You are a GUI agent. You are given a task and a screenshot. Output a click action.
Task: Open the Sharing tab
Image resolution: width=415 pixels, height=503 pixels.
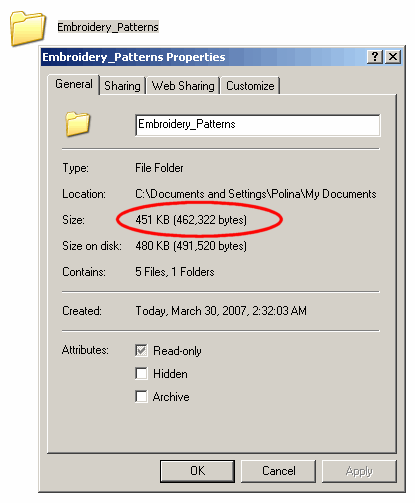[x=122, y=86]
